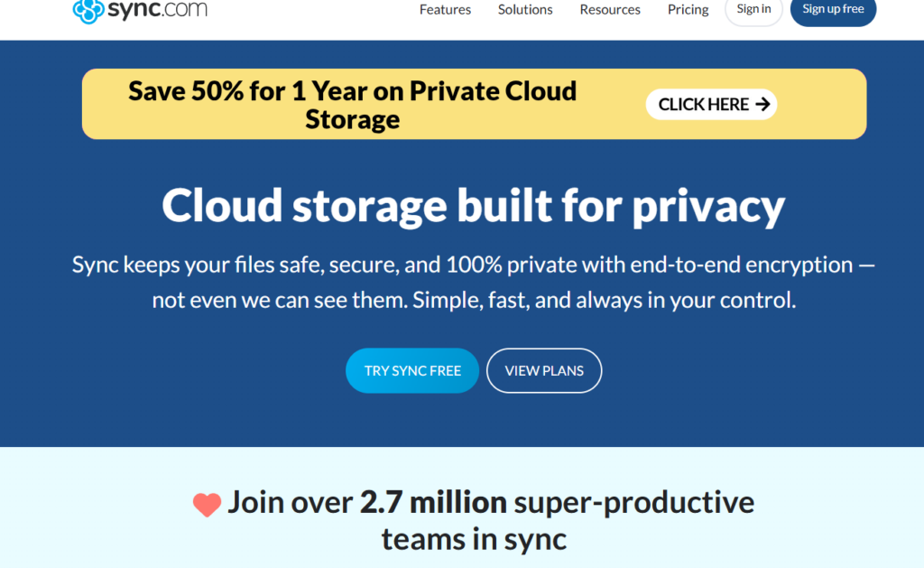Click the VIEW PLANS button
The width and height of the screenshot is (924, 568).
[544, 370]
